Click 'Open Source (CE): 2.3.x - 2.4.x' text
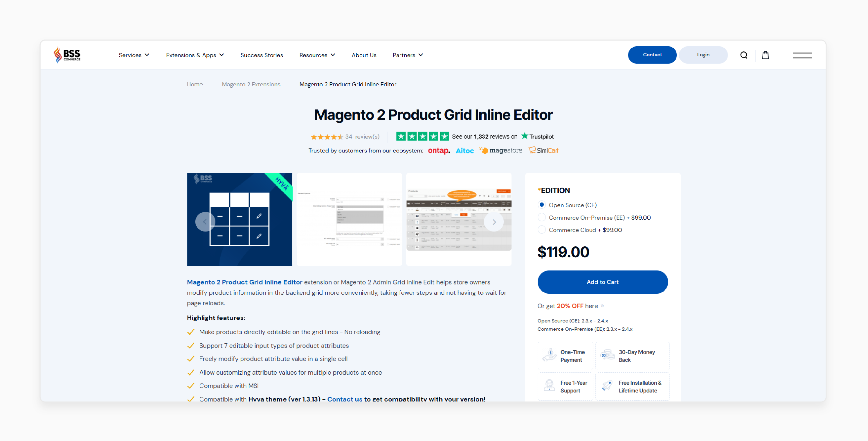 [572, 321]
